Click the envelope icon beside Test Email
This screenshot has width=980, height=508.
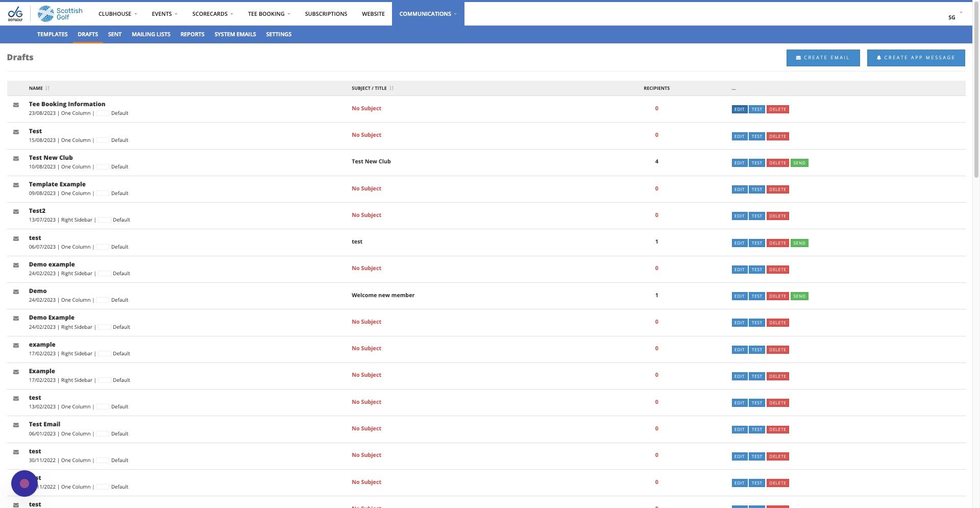click(x=16, y=425)
